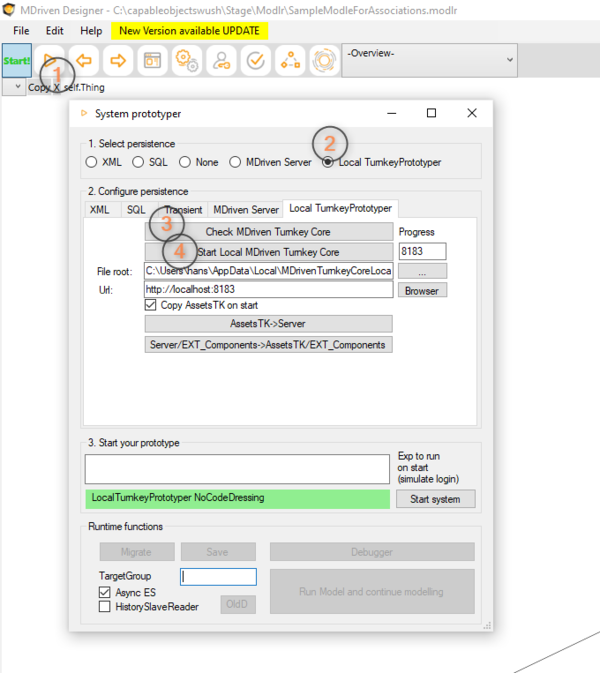Open the -Overview- dropdown
Image resolution: width=600 pixels, height=673 pixels.
pyautogui.click(x=430, y=60)
